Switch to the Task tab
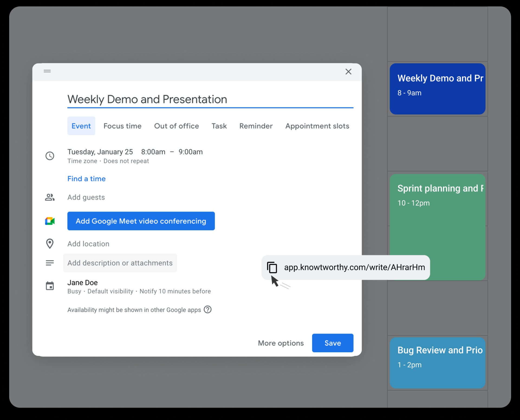Screen dimensions: 520x420 [219, 126]
